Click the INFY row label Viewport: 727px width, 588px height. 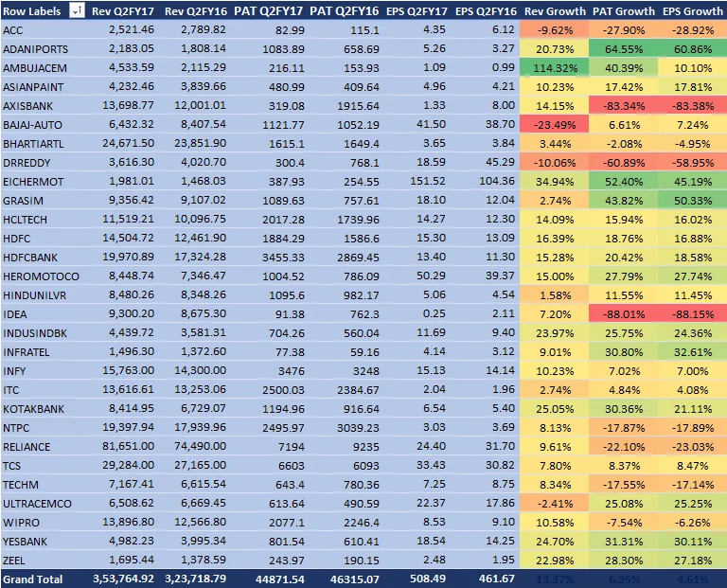click(x=14, y=371)
